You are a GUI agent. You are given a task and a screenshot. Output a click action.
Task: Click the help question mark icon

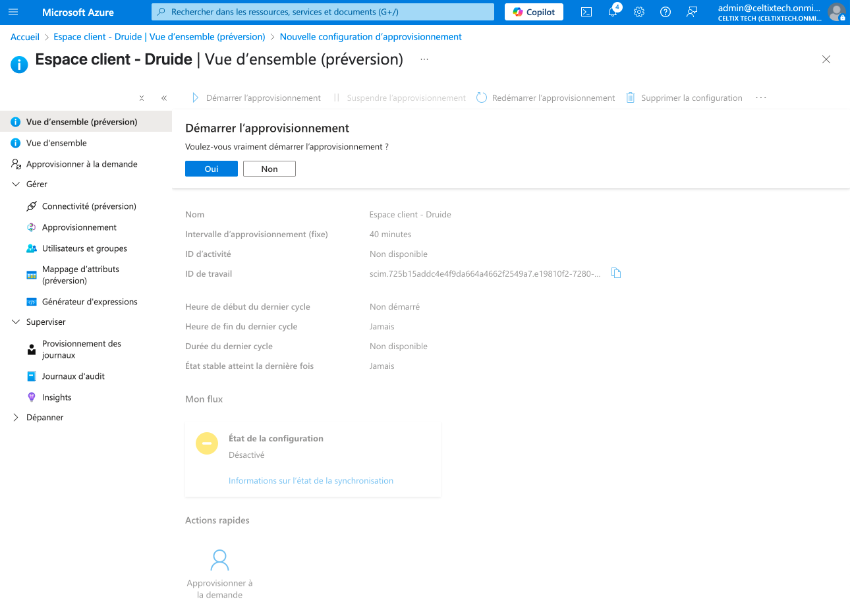coord(666,12)
